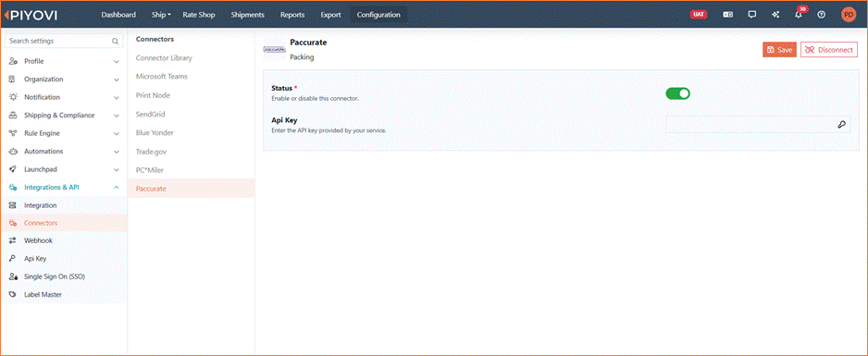Click the Paccurate connector title text
The width and height of the screenshot is (868, 356).
pyautogui.click(x=308, y=42)
